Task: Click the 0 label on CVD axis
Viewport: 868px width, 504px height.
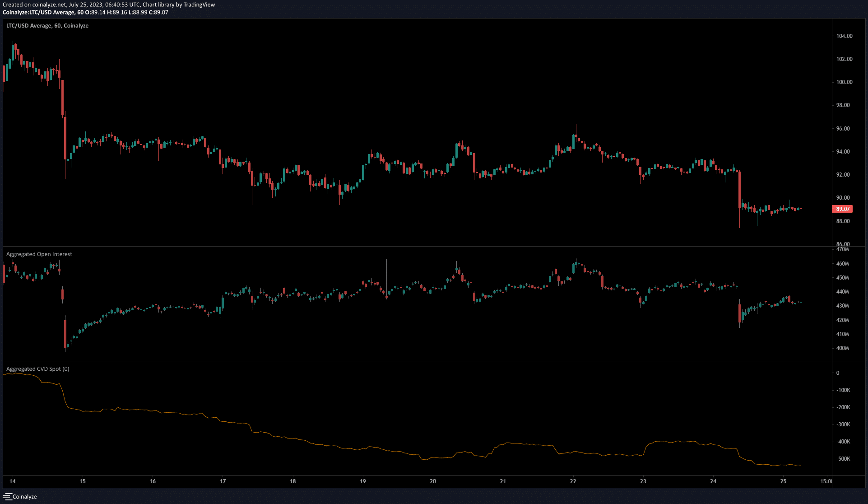Action: click(838, 373)
